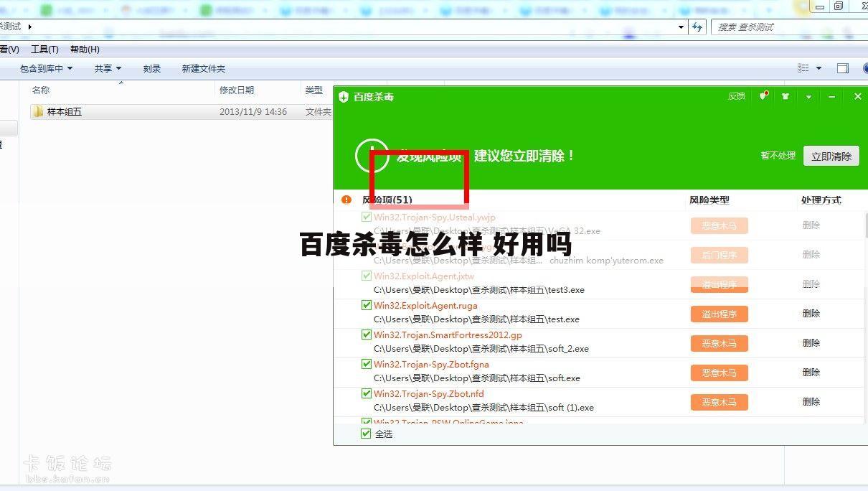The image size is (868, 491).
Task: Check the 全选 select-all checkbox
Action: (x=366, y=434)
